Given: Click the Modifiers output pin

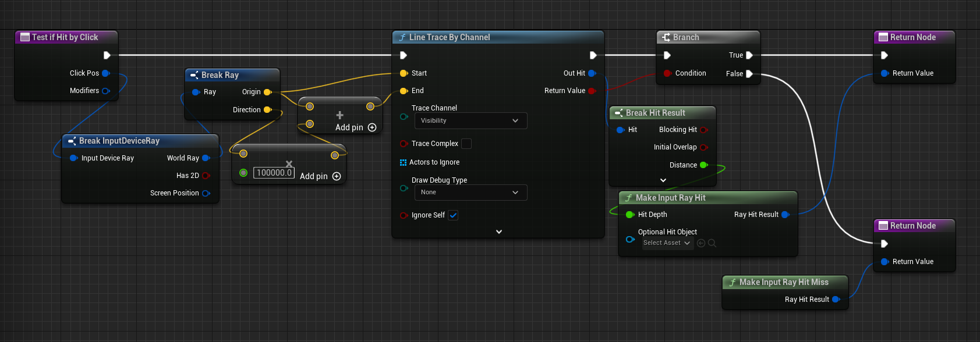Looking at the screenshot, I should click(x=106, y=91).
